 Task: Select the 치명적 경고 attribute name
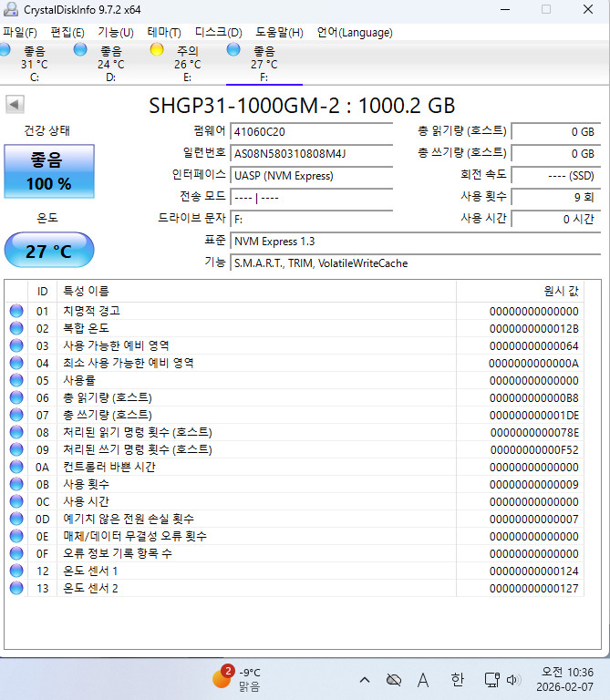[x=91, y=311]
